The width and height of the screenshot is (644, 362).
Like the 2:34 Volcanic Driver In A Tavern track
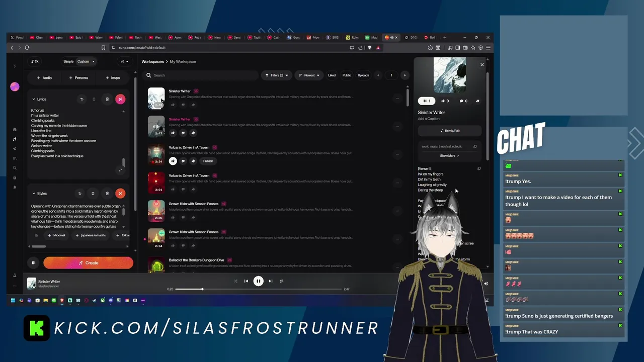pos(173,161)
